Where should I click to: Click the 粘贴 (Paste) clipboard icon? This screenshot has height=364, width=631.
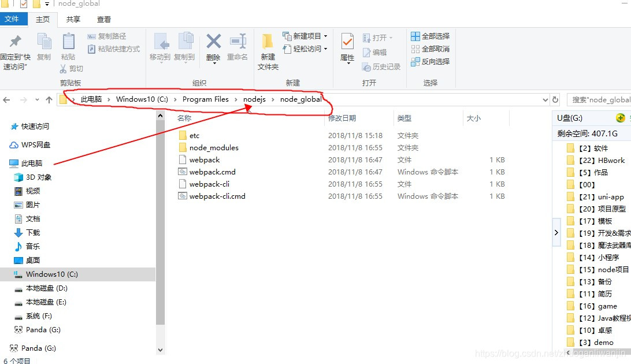point(68,42)
